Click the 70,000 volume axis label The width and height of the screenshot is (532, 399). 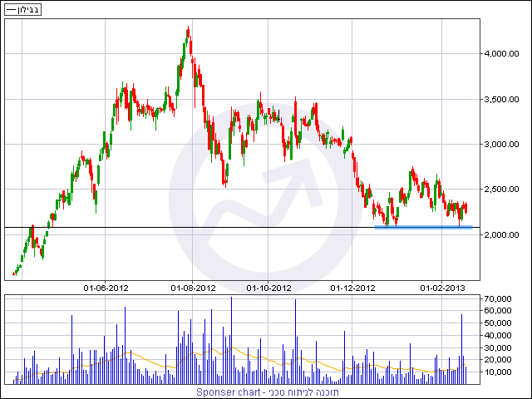[499, 298]
